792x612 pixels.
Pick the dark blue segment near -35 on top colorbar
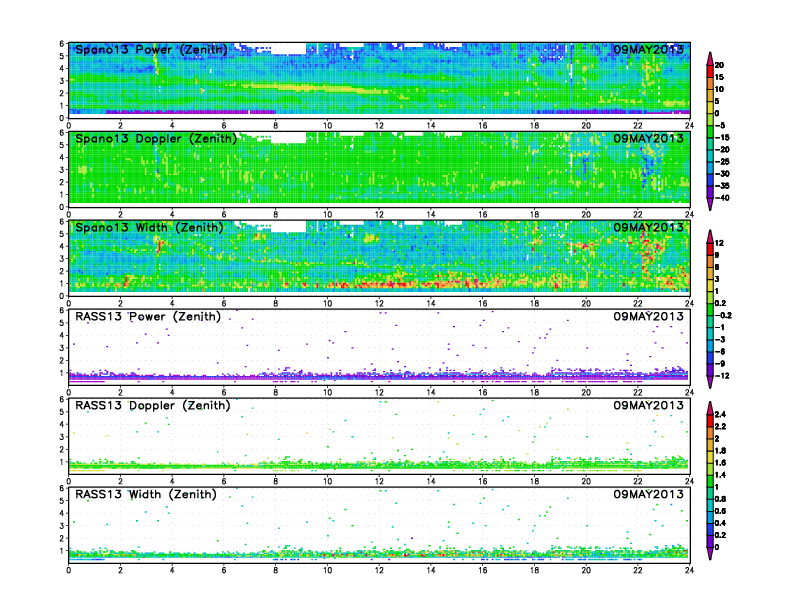pos(710,180)
